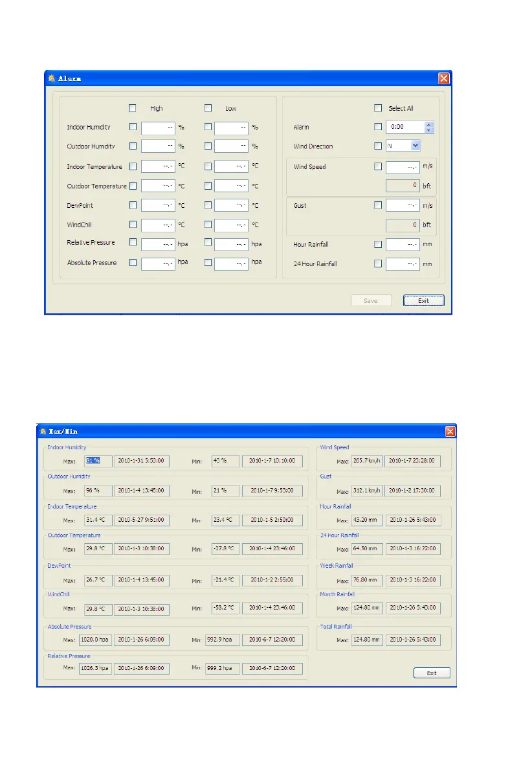
Task: Click the 24 Hour Rainfall mm field
Action: (403, 264)
